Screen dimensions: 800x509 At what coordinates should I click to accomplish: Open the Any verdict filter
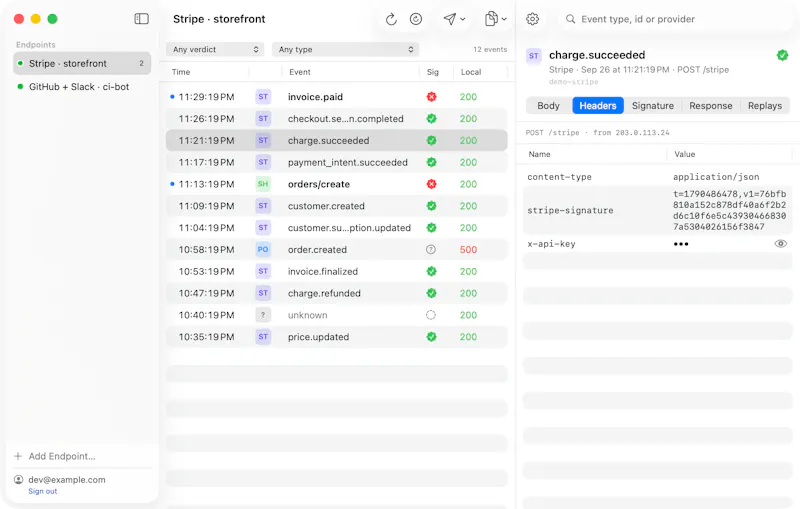click(215, 49)
